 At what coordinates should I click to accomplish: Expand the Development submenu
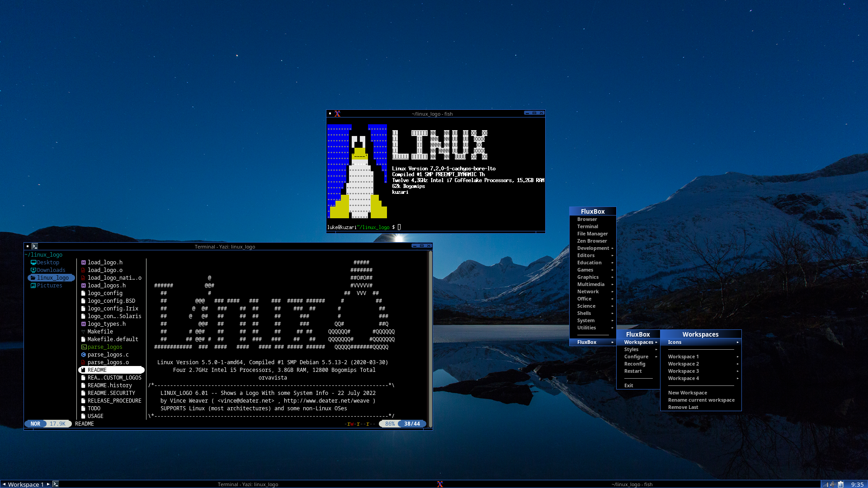coord(593,248)
